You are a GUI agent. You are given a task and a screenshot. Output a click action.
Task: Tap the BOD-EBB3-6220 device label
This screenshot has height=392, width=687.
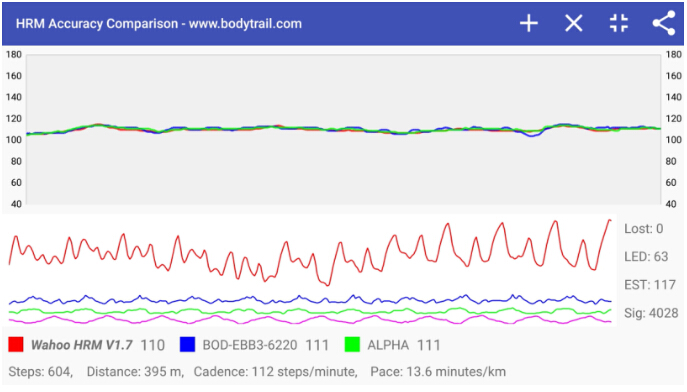[x=250, y=345]
